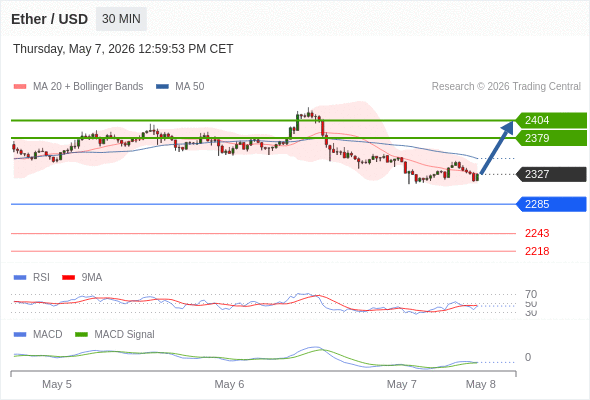Screen dimensions: 590x400
Task: Click the green MACD Signal legend swatch
Action: point(81,335)
